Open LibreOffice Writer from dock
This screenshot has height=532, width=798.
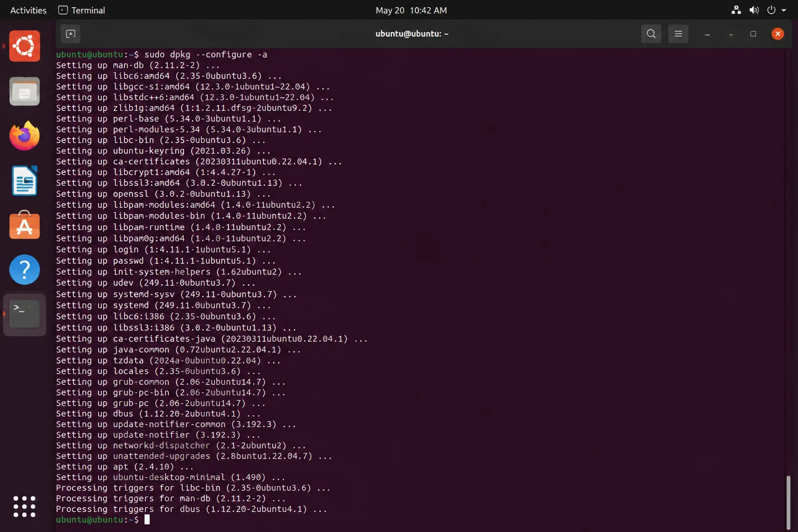pos(24,181)
